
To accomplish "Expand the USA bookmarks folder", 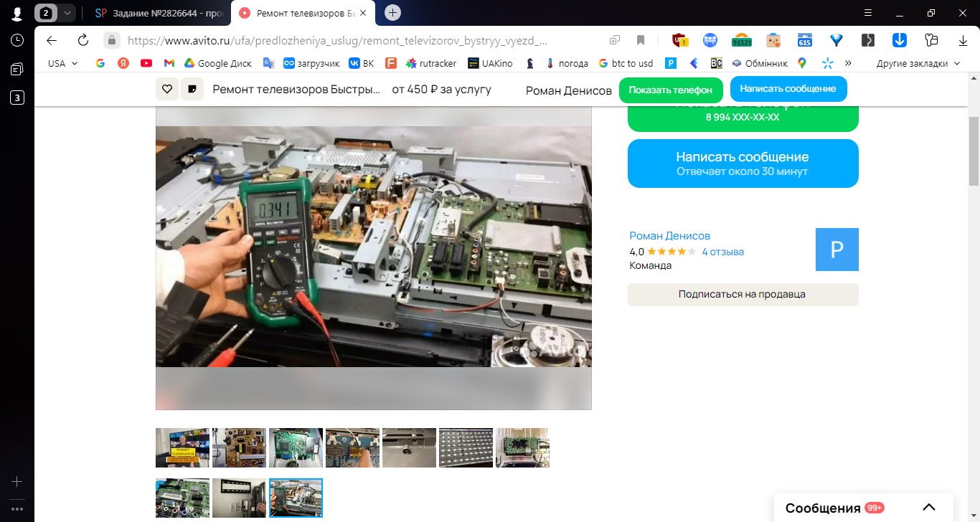I will point(62,63).
